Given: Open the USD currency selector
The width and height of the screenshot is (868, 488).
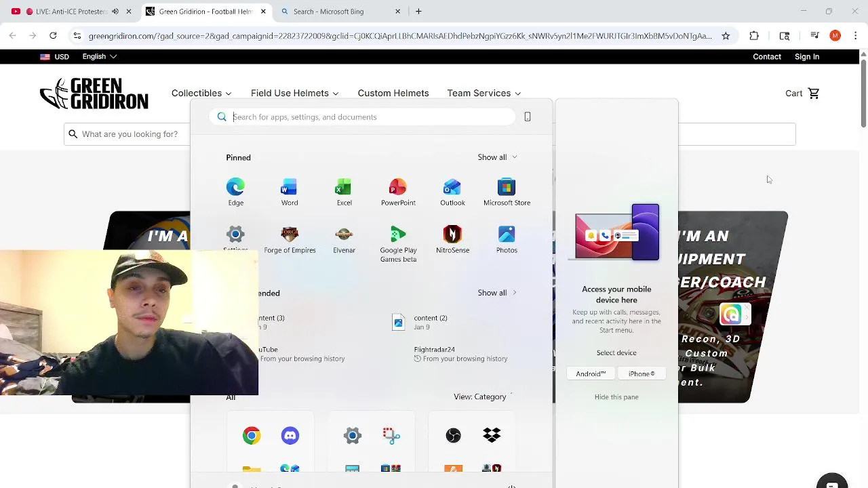Looking at the screenshot, I should [x=54, y=57].
